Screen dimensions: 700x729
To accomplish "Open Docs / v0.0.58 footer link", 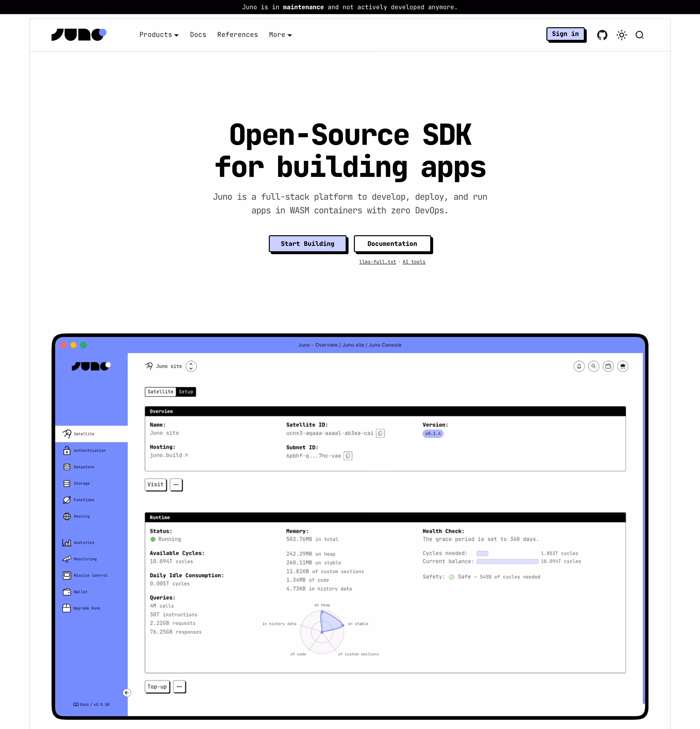I will click(x=91, y=704).
